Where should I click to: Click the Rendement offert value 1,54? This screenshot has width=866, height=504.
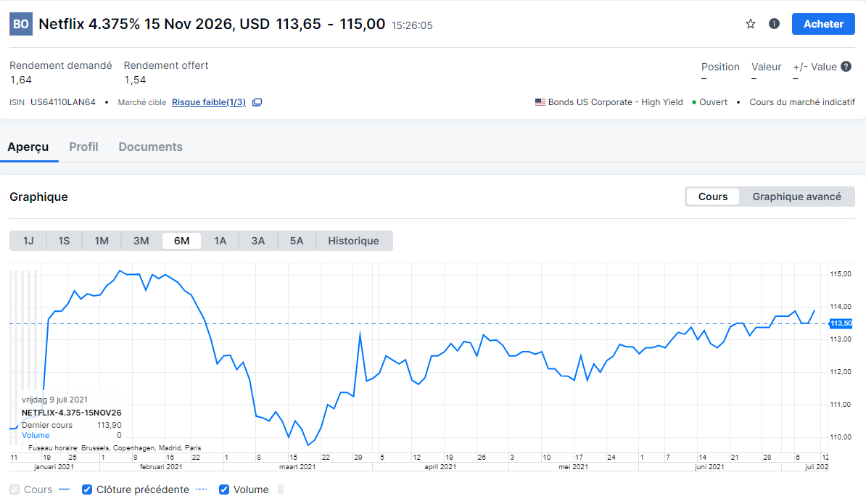[x=136, y=80]
